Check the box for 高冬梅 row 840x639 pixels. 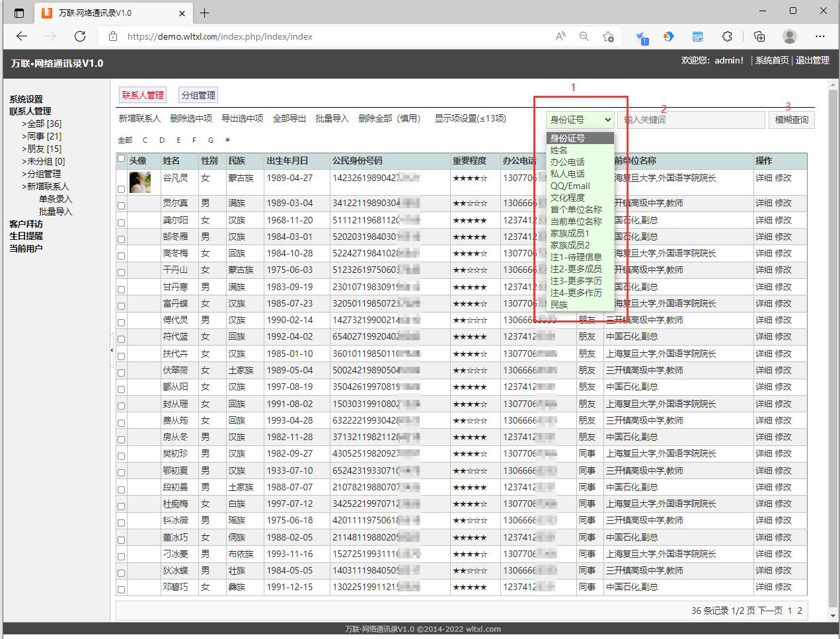coord(121,256)
